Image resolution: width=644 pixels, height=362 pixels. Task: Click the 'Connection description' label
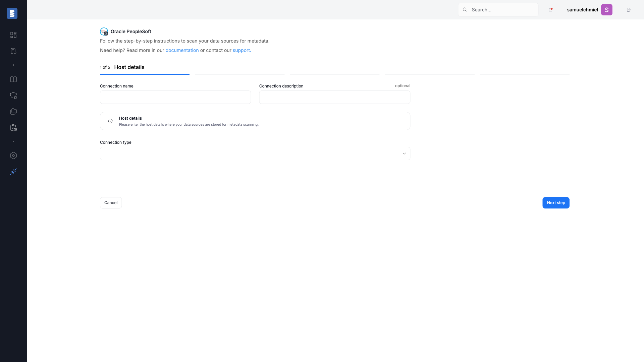[281, 86]
